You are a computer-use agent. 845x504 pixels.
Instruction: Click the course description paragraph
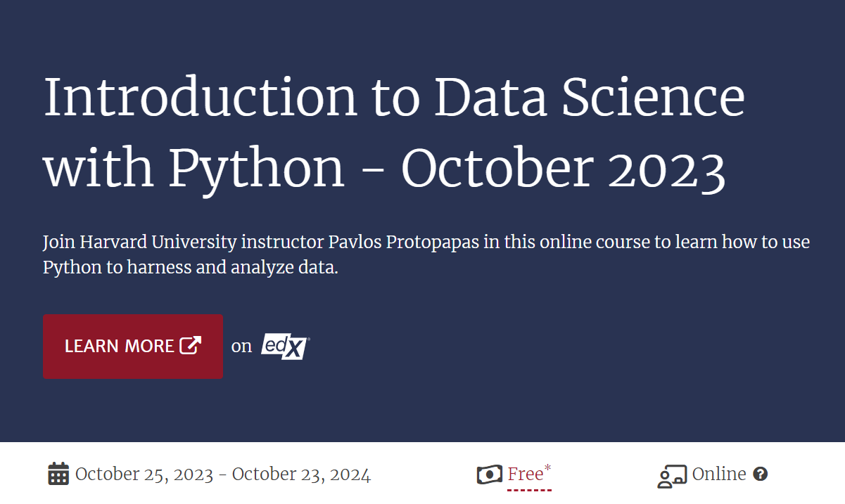[426, 254]
